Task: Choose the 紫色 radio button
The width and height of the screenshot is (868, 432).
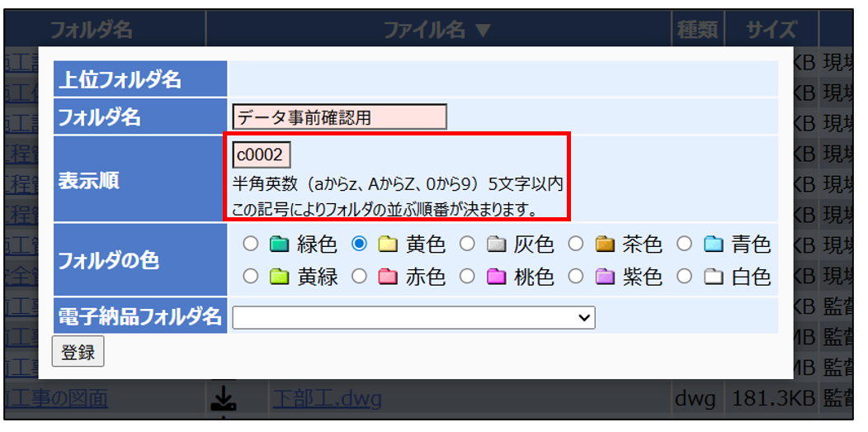Action: tap(576, 278)
